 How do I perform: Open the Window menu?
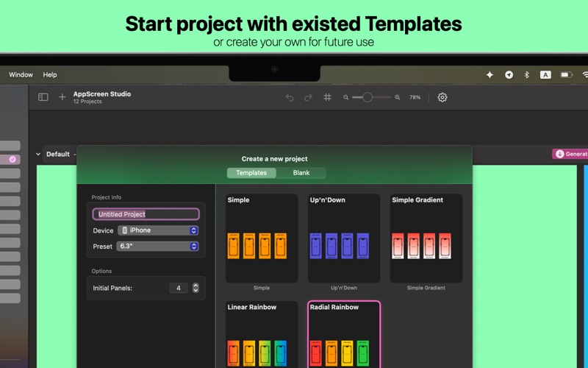pyautogui.click(x=21, y=75)
